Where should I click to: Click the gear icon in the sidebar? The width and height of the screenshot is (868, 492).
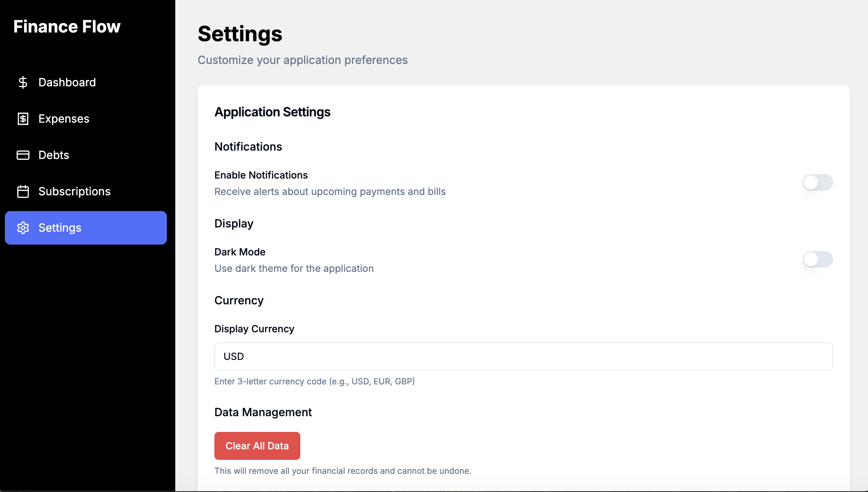(x=23, y=228)
